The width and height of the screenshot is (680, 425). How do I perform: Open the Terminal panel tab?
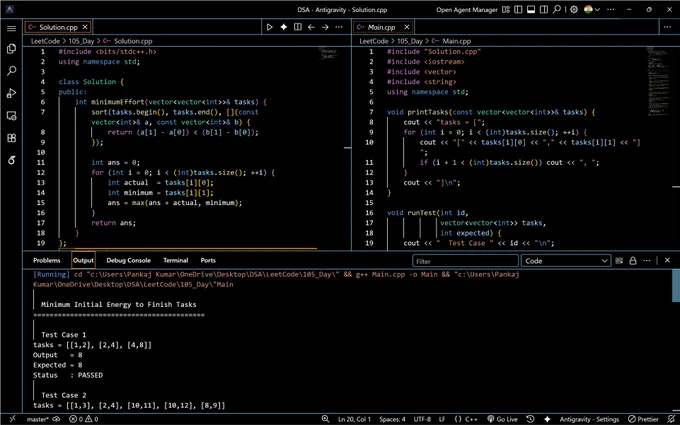click(x=176, y=261)
